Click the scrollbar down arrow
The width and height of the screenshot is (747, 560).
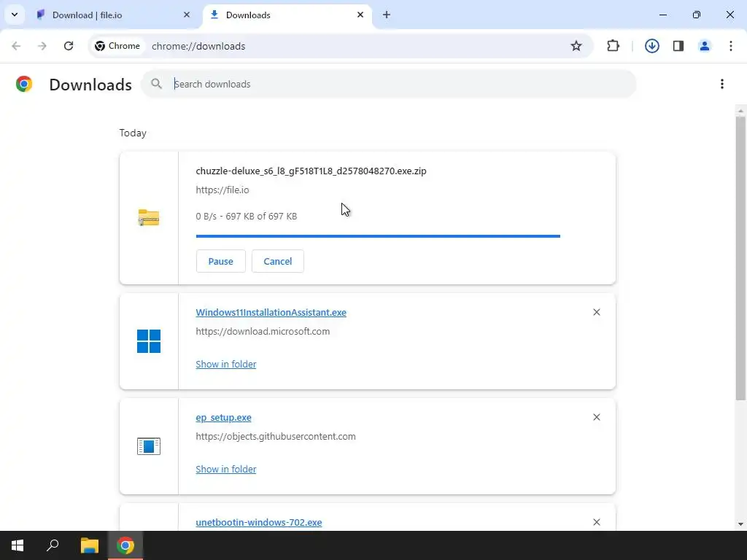point(740,524)
